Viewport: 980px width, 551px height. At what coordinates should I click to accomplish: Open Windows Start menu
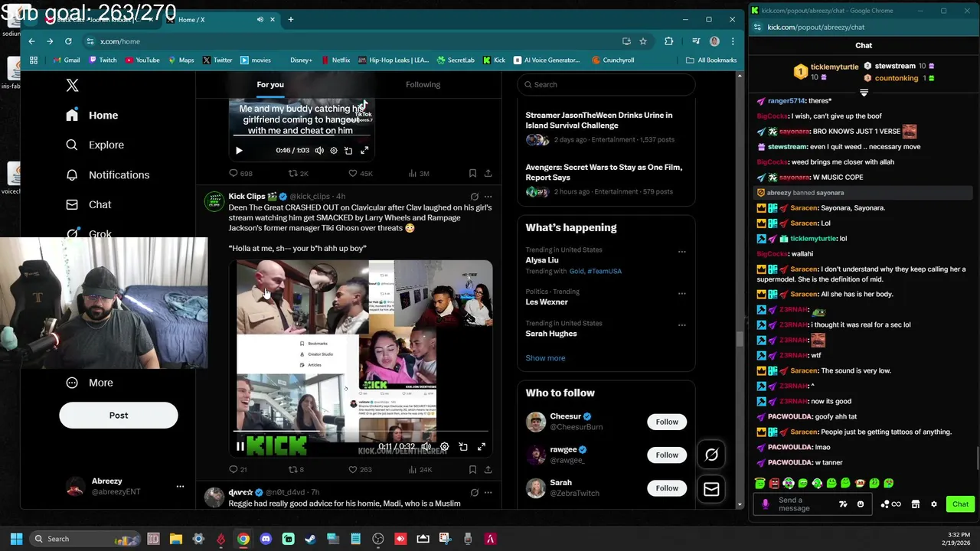(16, 539)
